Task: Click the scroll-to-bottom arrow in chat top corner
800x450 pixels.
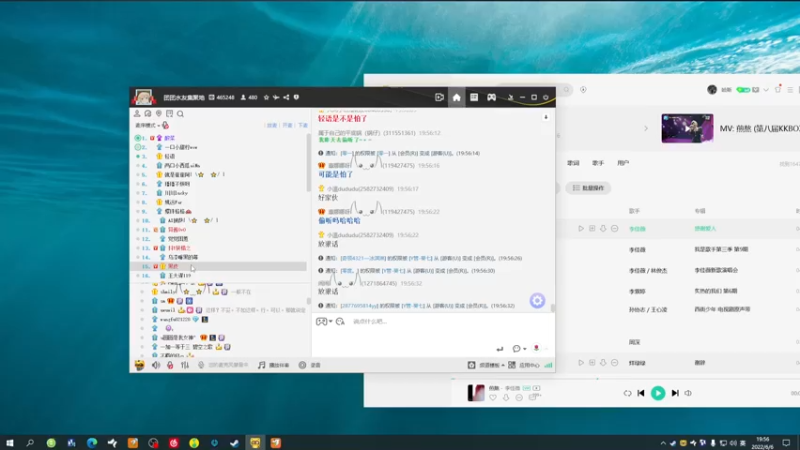Action: [x=546, y=117]
